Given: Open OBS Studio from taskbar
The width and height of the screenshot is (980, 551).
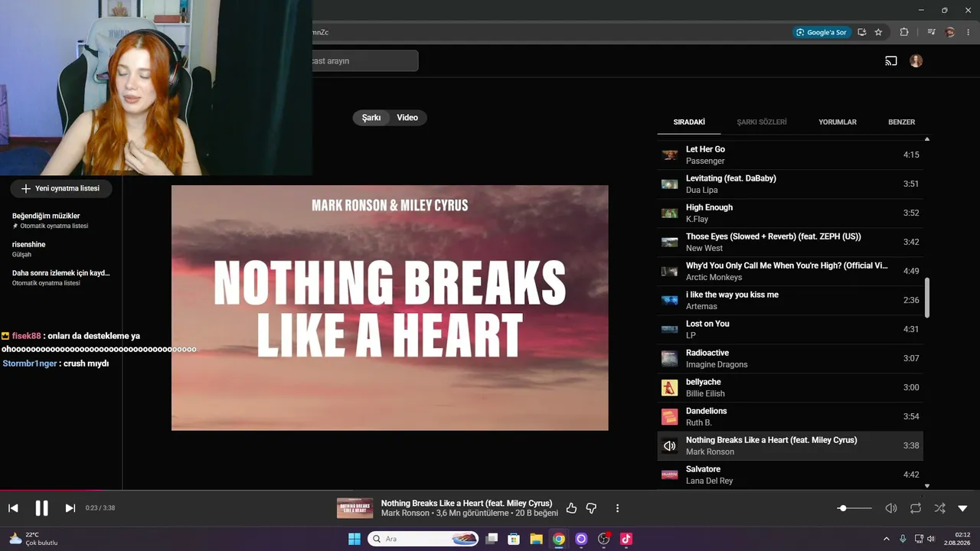Looking at the screenshot, I should click(x=603, y=539).
